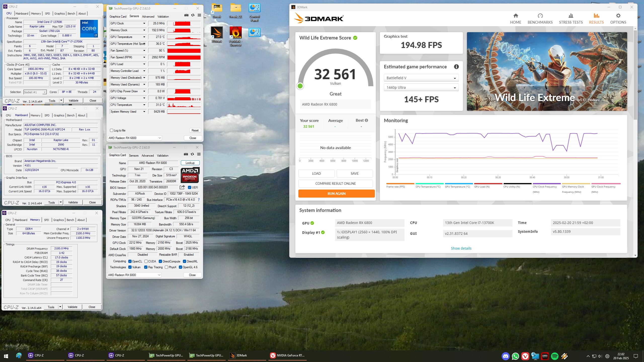
Task: Toggle the UEFI checkbox in GPU-Z
Action: tap(189, 187)
